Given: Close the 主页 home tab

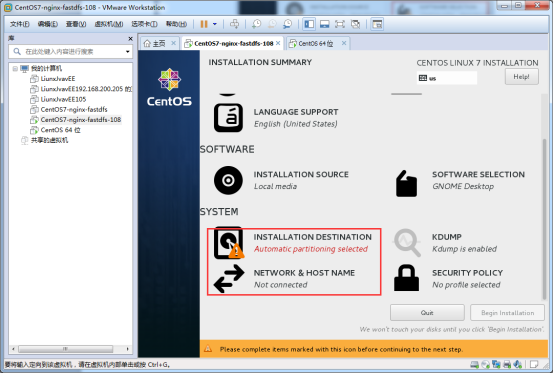Looking at the screenshot, I should pyautogui.click(x=174, y=43).
